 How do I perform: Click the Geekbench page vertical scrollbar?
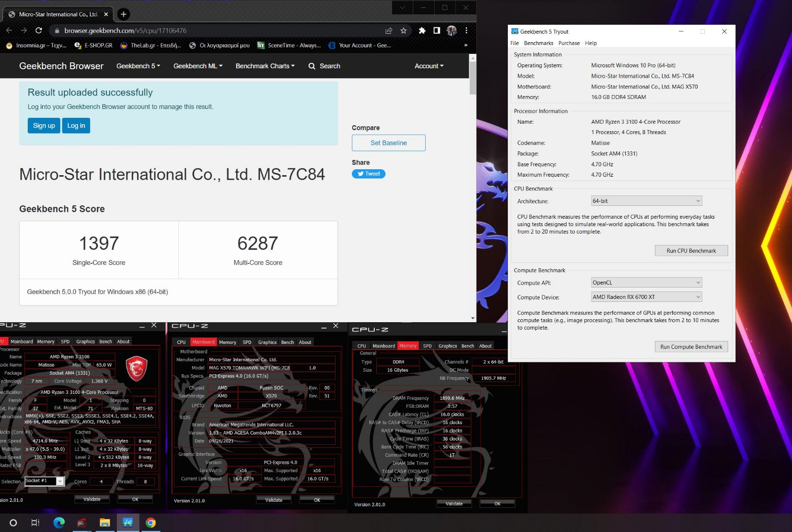473,78
